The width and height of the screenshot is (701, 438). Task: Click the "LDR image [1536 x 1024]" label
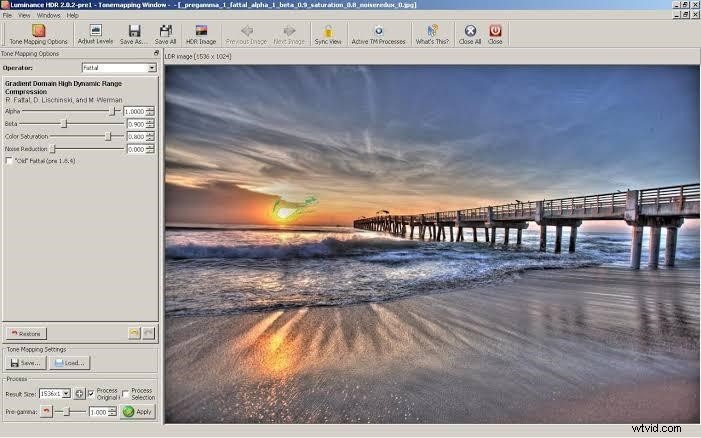point(198,56)
